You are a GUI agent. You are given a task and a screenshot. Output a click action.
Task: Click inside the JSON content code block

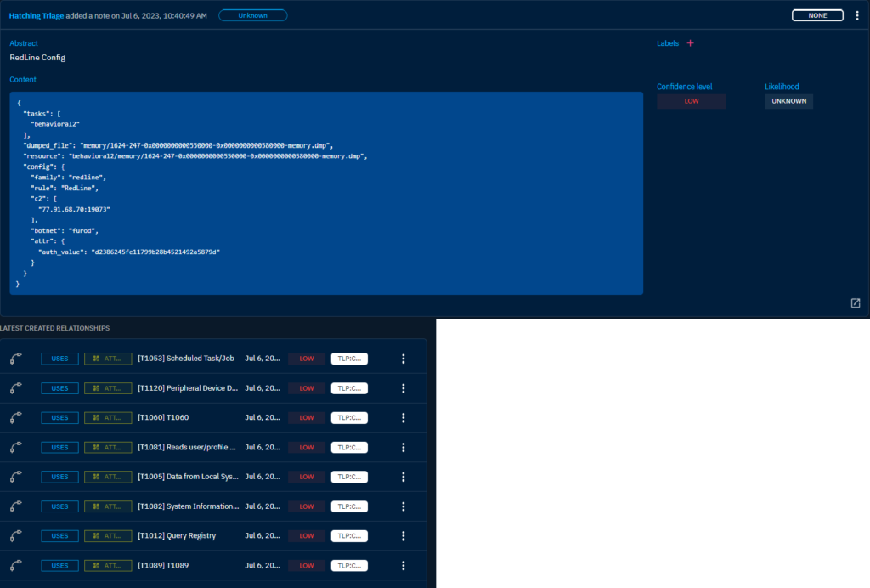[326, 194]
